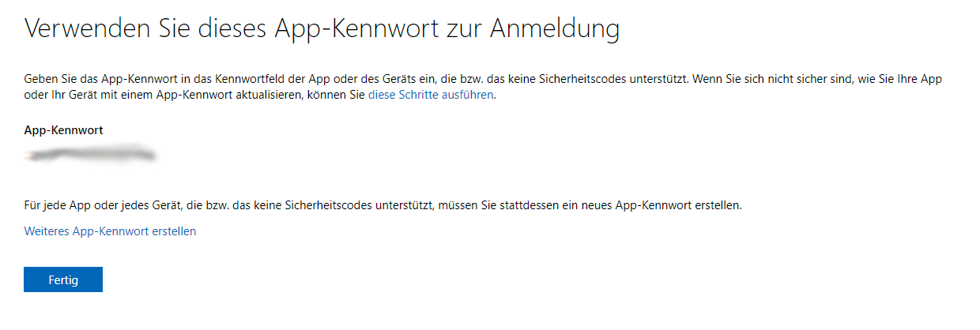
Task: Open the 'diese Schritte ausführen' link
Action: pyautogui.click(x=431, y=95)
